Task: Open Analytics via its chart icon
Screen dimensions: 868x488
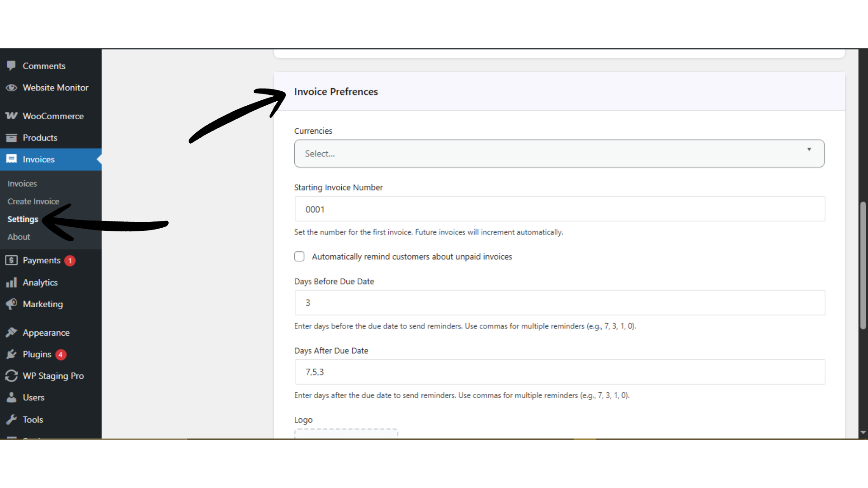Action: [x=11, y=282]
